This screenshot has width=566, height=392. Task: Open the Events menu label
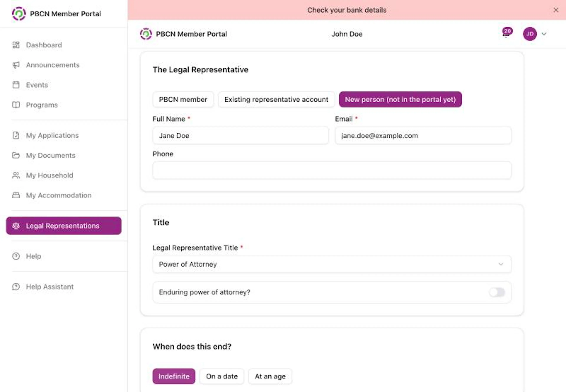click(37, 85)
